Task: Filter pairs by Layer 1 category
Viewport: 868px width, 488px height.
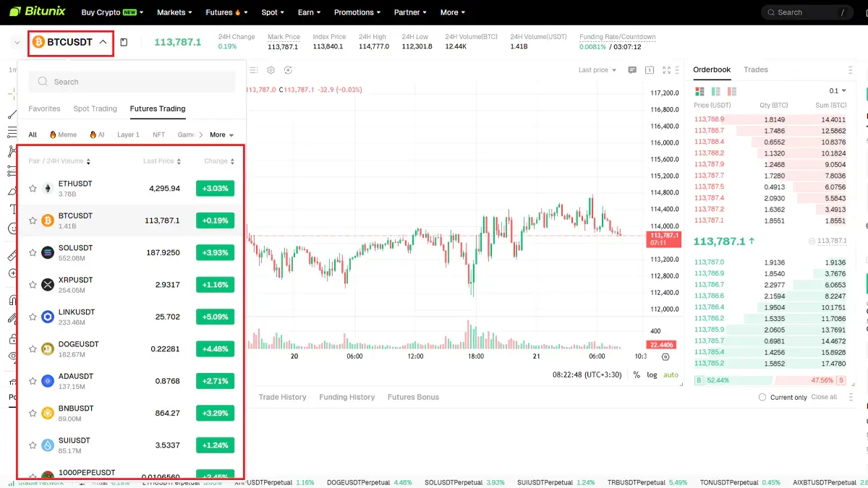Action: (x=128, y=135)
